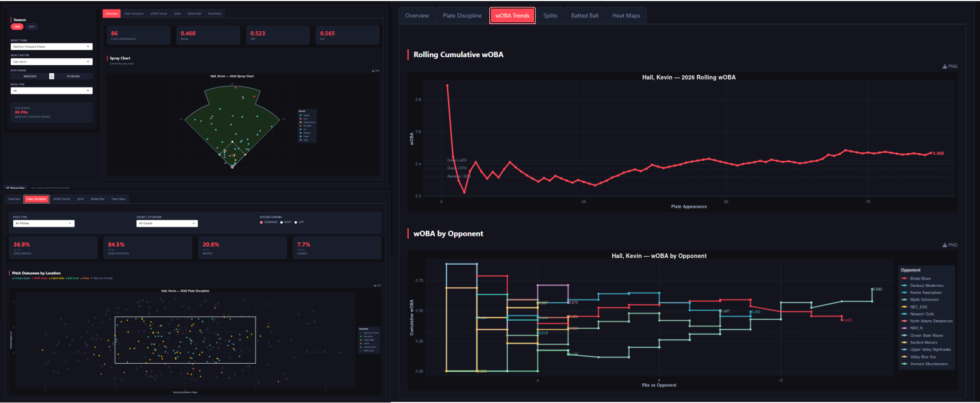Screen dimensions: 980x403
Task: Click the end date field 07/28/2026
Action: point(73,76)
